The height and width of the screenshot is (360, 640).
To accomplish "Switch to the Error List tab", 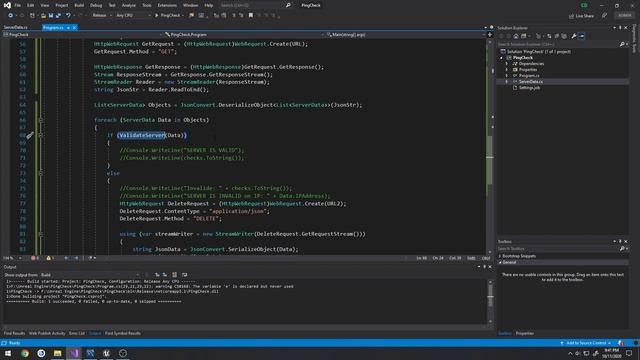I will (x=77, y=333).
